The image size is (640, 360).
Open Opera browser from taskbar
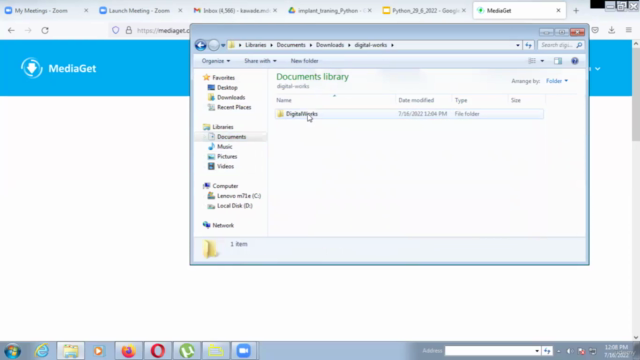(158, 351)
